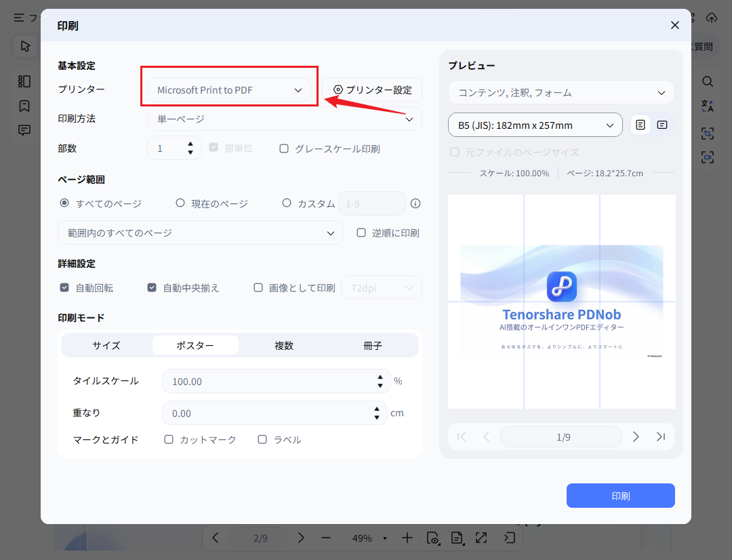Select the cursor tool in main window
Screen dimensions: 732x560
coord(25,46)
